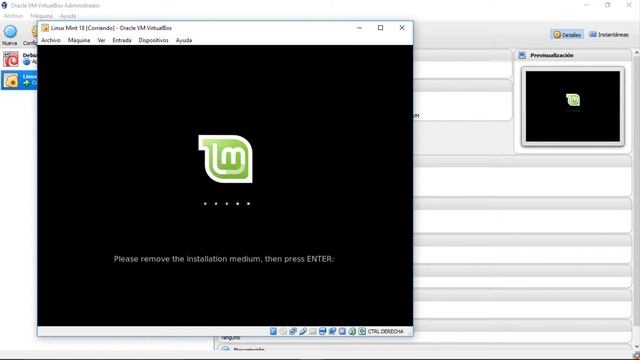Click the greyed shared folders status icon

point(313,331)
